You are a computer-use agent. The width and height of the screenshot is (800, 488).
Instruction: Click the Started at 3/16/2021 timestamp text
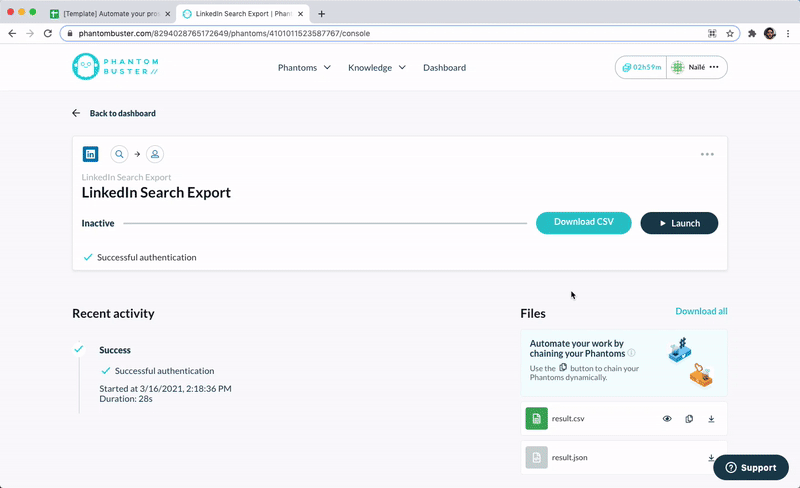click(165, 388)
